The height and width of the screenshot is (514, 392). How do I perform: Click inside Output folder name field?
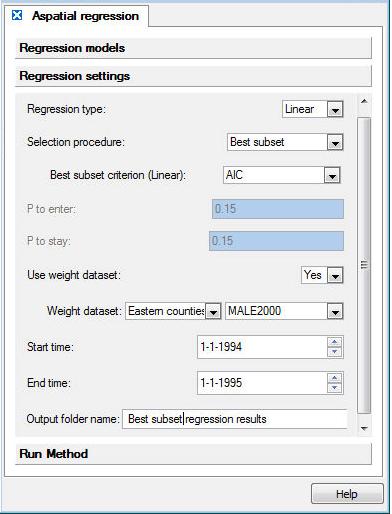[235, 419]
